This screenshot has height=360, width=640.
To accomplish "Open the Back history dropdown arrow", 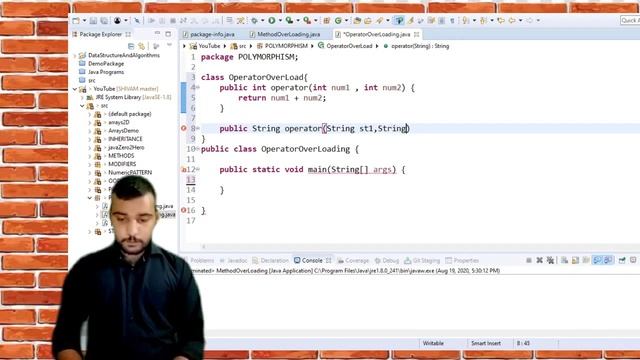I will click(x=520, y=20).
